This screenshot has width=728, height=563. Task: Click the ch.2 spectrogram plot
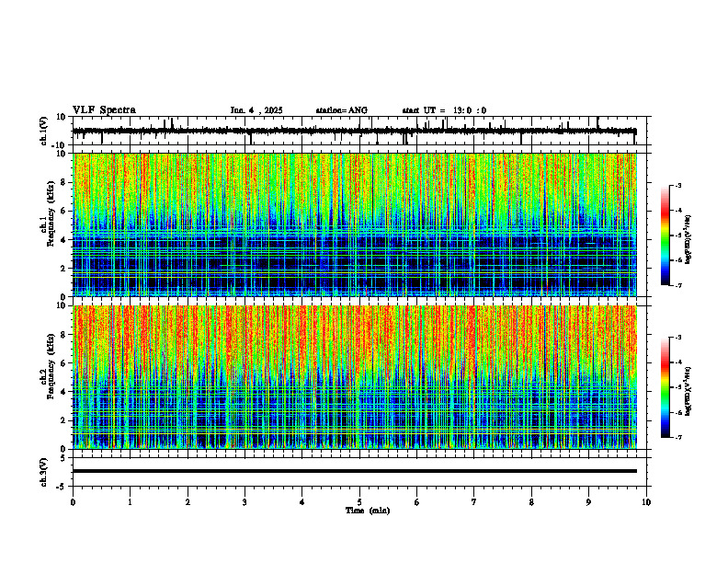[355, 377]
